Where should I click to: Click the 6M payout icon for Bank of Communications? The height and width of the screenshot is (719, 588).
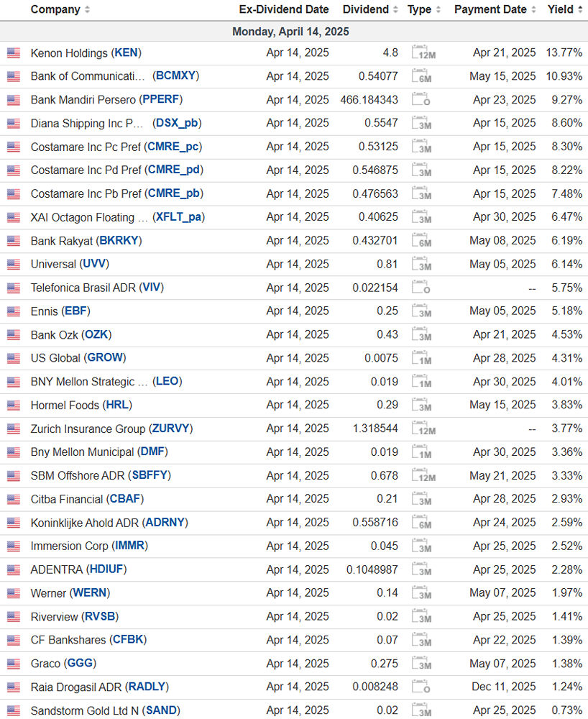pos(423,76)
